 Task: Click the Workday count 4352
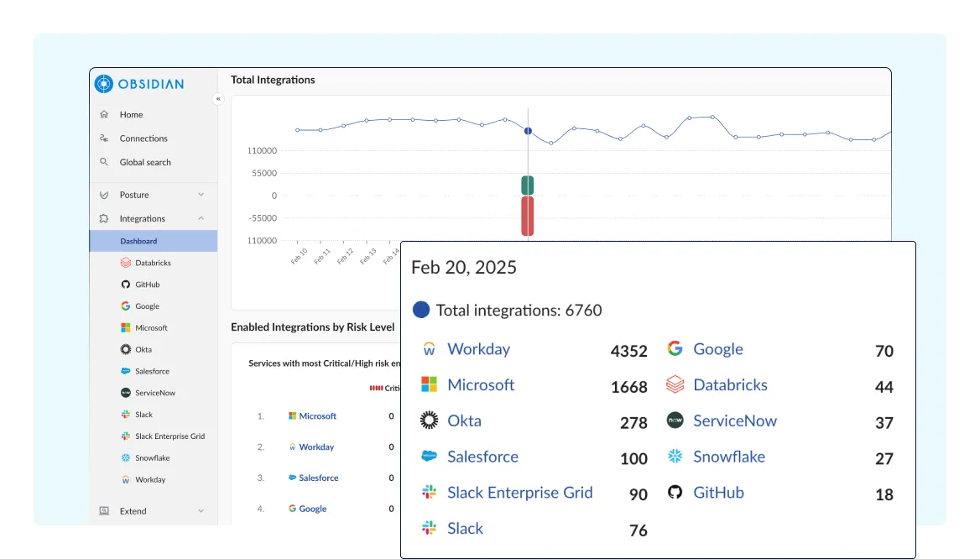pos(628,351)
